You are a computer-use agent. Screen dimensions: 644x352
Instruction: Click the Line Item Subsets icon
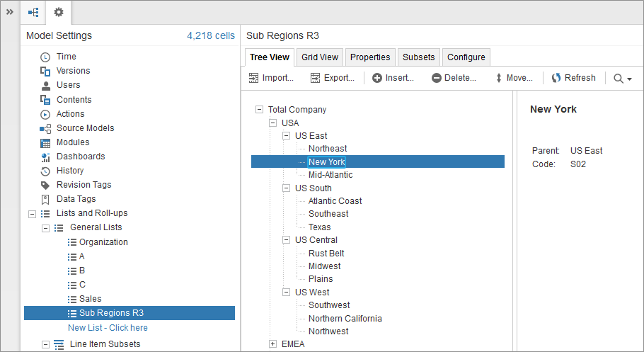point(59,345)
